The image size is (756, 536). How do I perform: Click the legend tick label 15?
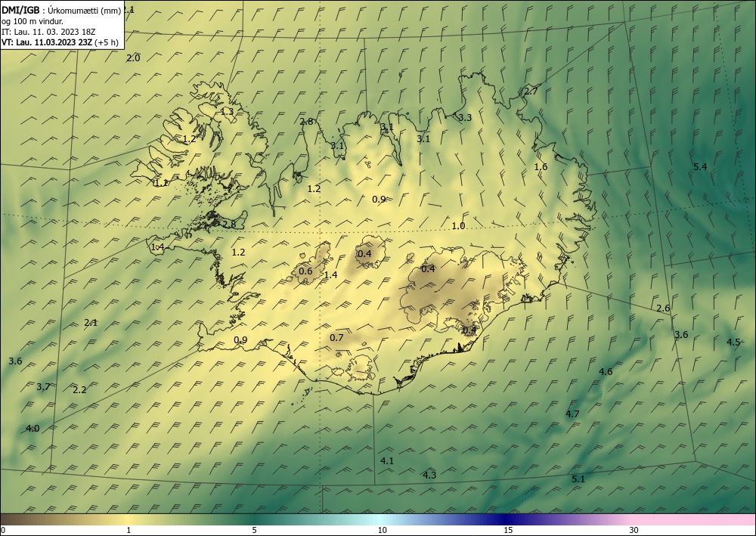(x=508, y=530)
